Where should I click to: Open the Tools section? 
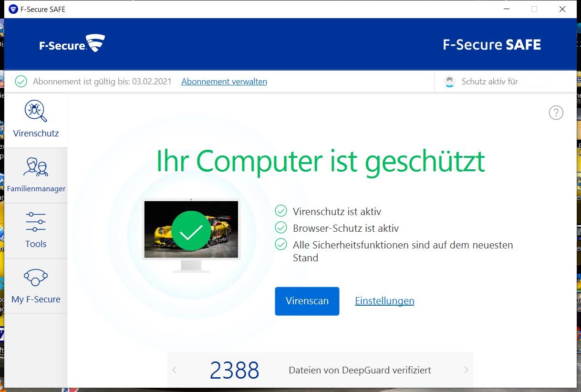click(x=36, y=231)
